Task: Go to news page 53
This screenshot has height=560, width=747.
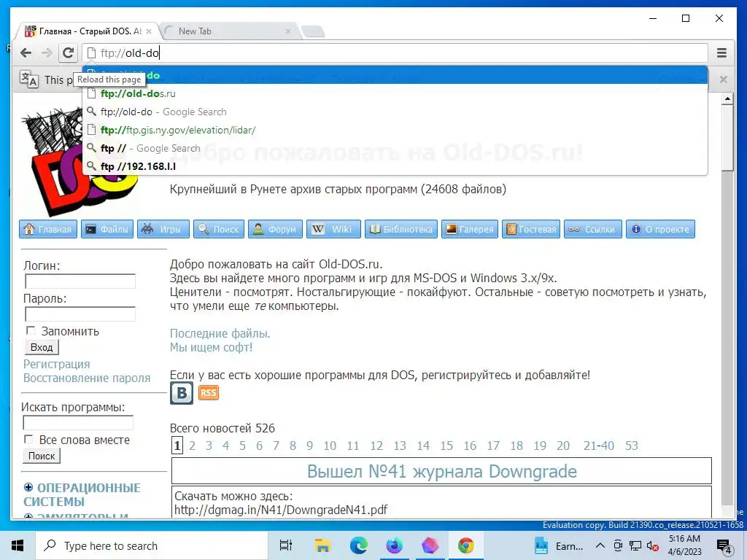Action: tap(631, 446)
